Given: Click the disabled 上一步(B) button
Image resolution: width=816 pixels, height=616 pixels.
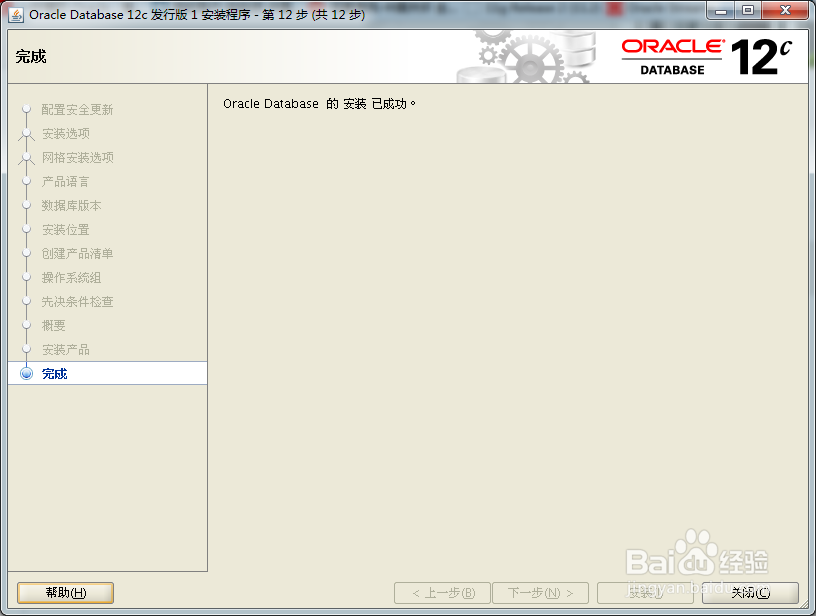Looking at the screenshot, I should (442, 592).
